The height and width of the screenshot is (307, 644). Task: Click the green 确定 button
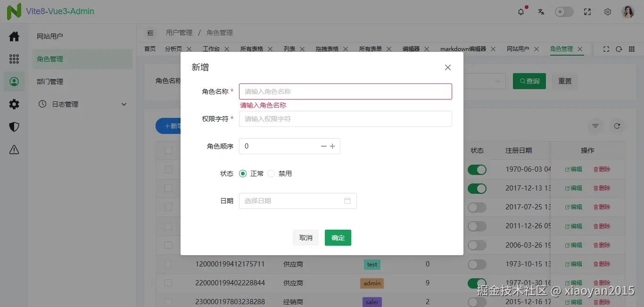[338, 238]
